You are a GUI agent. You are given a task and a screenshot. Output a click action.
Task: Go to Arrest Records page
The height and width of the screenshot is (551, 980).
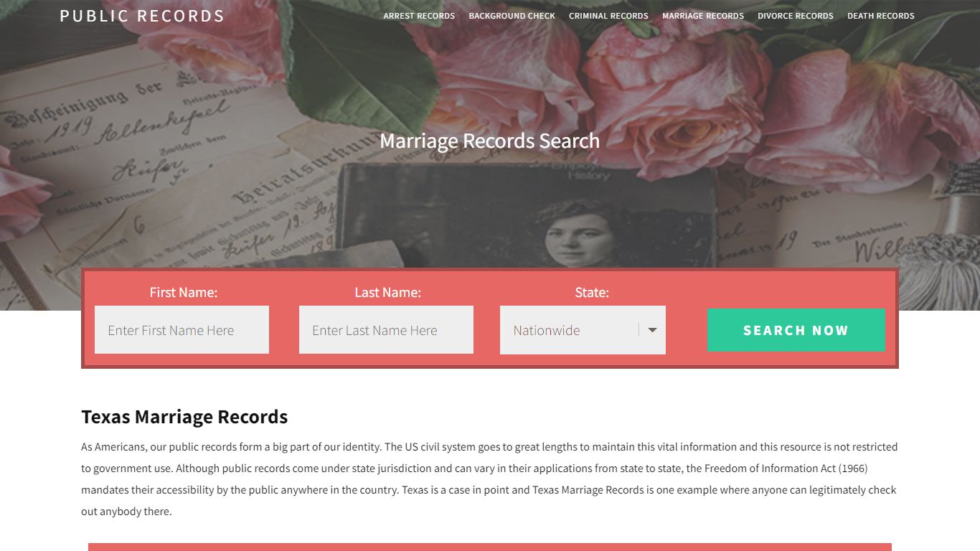pos(419,16)
